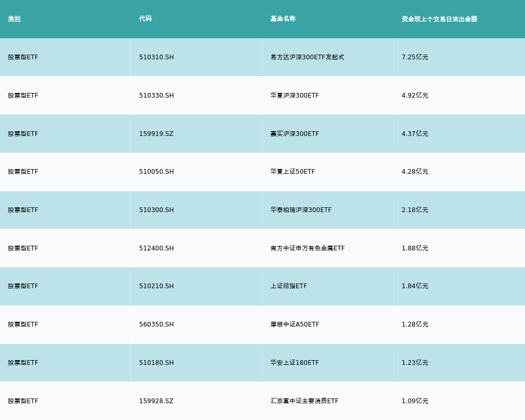Image resolution: width=525 pixels, height=420 pixels.
Task: Select 股票型ETF in the 510050.SH row
Action: click(x=23, y=172)
